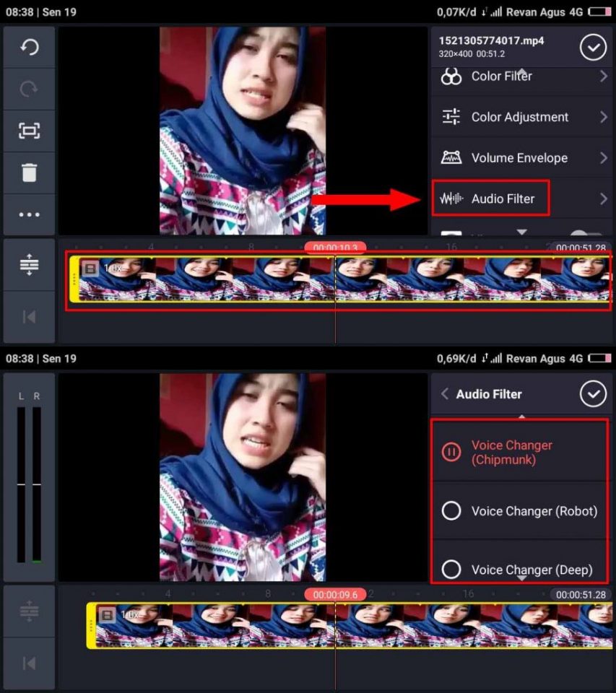Click the greyed redo arrow icon
Image resolution: width=616 pixels, height=693 pixels.
(x=29, y=89)
